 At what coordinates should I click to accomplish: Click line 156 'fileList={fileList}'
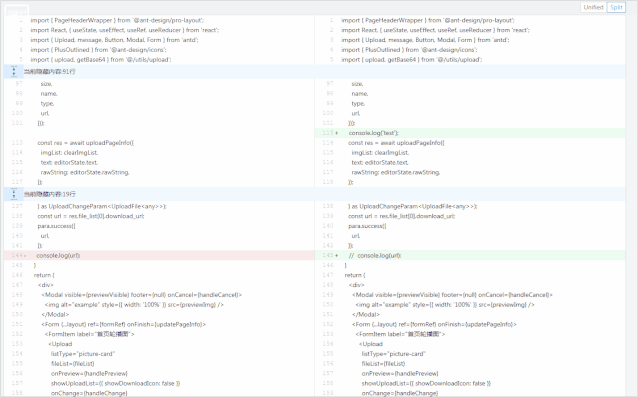[383, 364]
